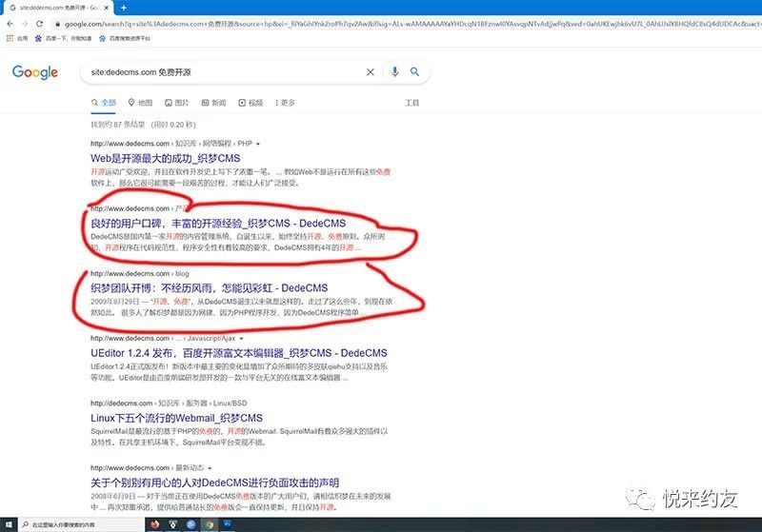The width and height of the screenshot is (762, 532).
Task: Clear the search box with X
Action: point(371,71)
